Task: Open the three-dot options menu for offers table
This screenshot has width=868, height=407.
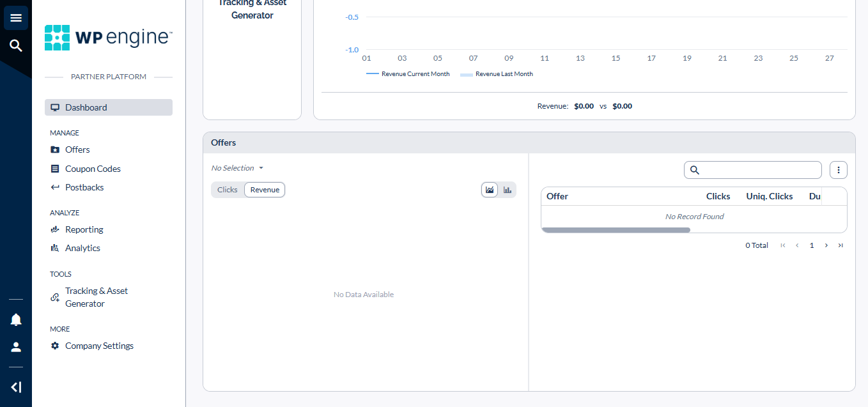Action: (839, 170)
